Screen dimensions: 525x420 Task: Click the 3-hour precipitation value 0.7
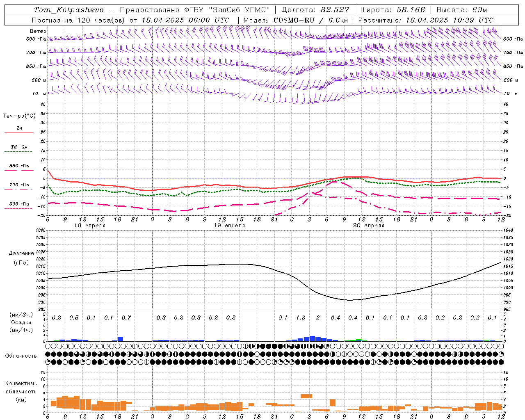click(x=126, y=318)
